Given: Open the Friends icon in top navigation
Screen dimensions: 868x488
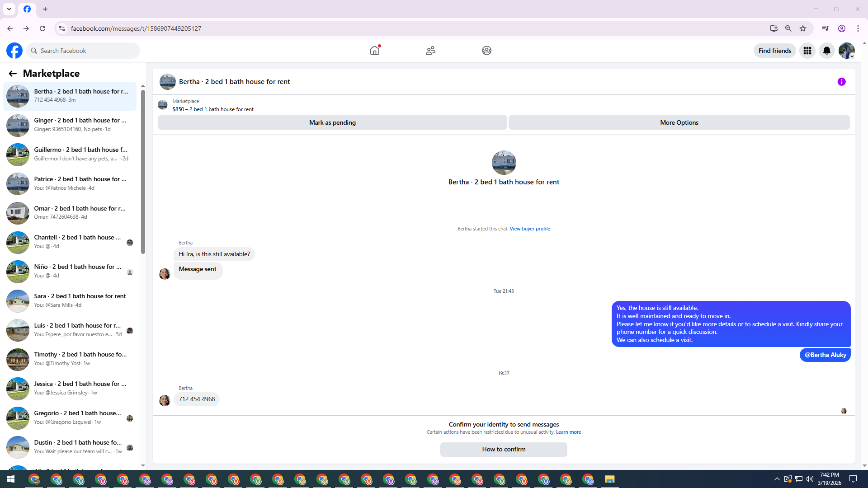Looking at the screenshot, I should 430,51.
